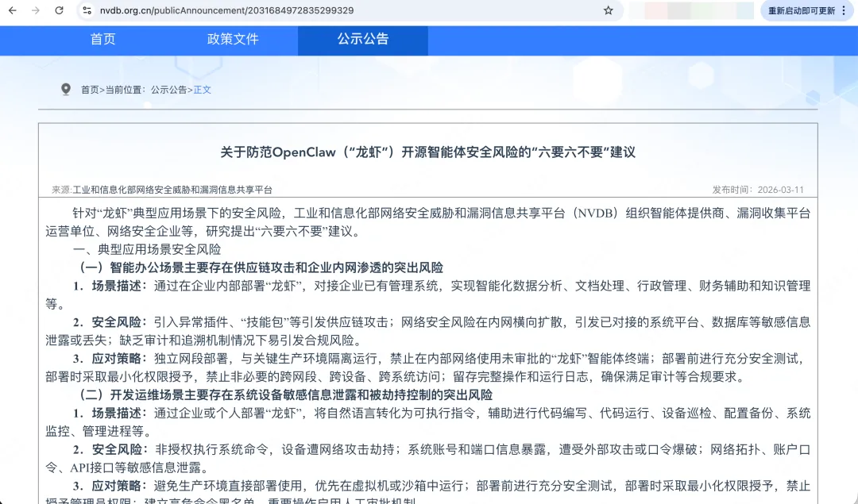Click the location pin icon in breadcrumb
This screenshot has height=504, width=858.
pyautogui.click(x=66, y=89)
